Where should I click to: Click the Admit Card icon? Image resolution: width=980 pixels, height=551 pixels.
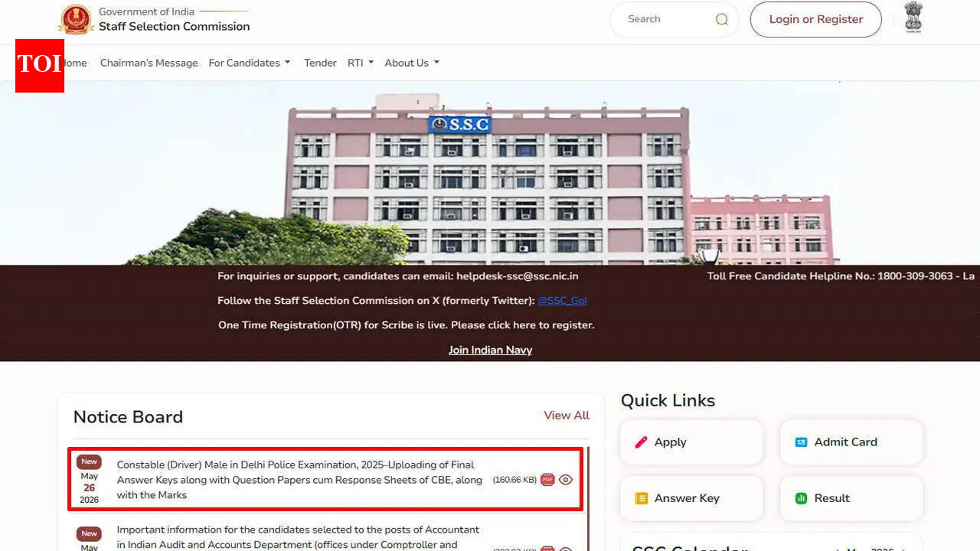[801, 442]
